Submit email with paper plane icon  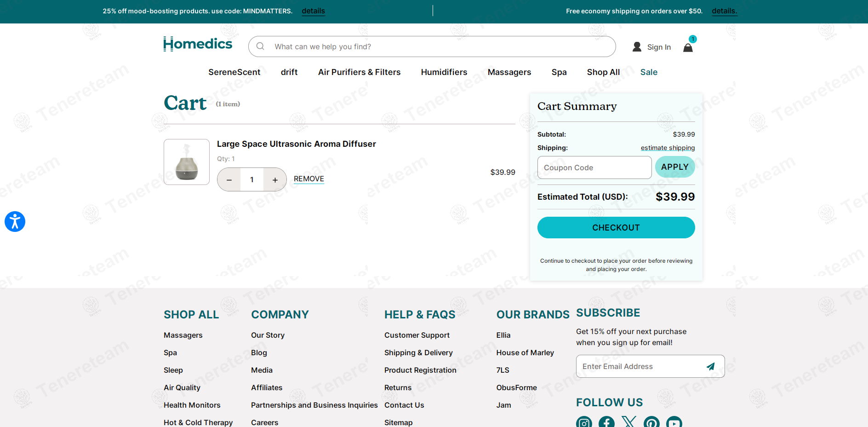(x=710, y=366)
